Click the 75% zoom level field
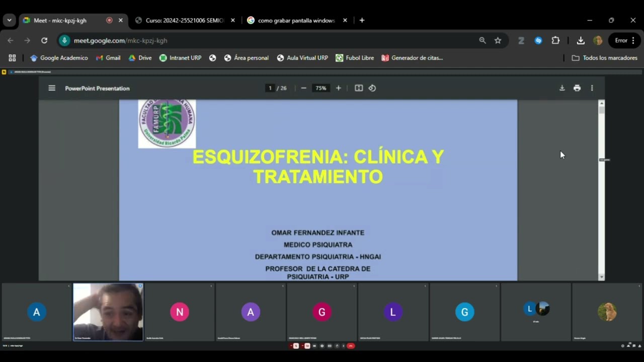Image resolution: width=644 pixels, height=362 pixels. [320, 88]
